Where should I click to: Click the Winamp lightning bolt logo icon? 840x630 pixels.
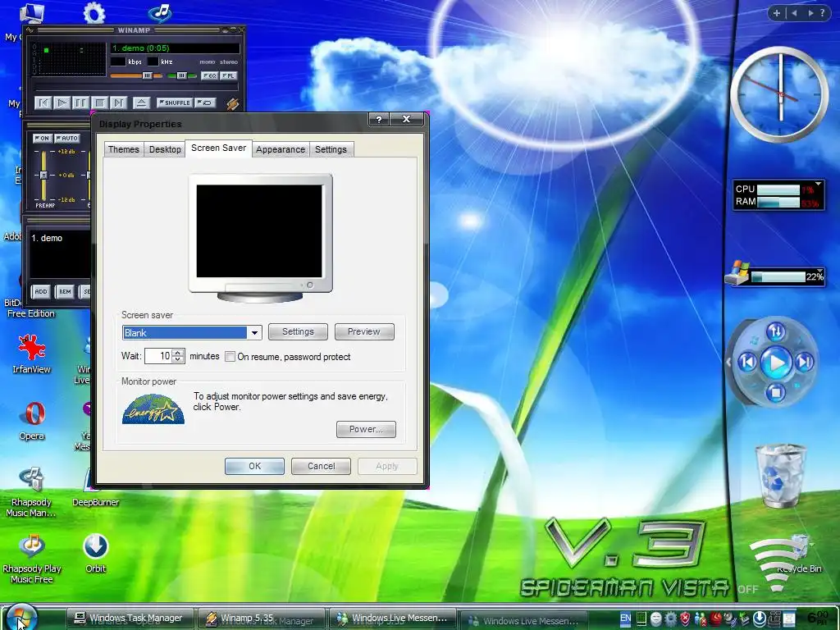click(x=232, y=103)
